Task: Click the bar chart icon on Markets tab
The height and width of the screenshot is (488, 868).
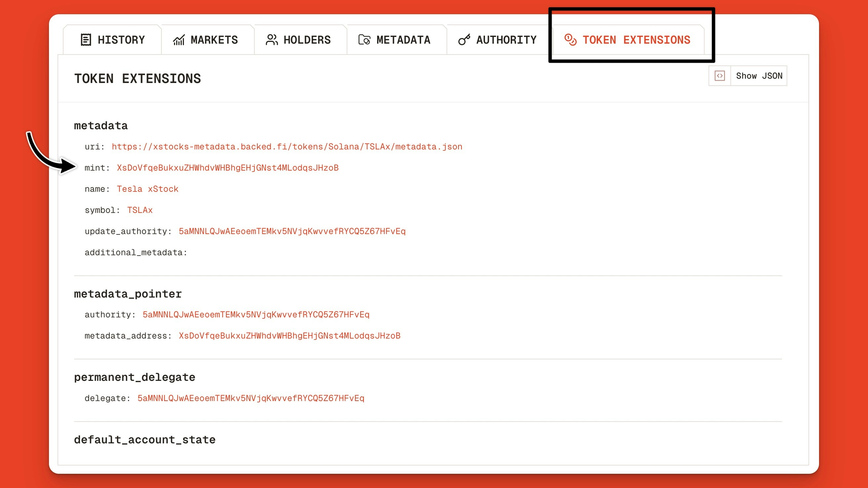Action: point(179,39)
